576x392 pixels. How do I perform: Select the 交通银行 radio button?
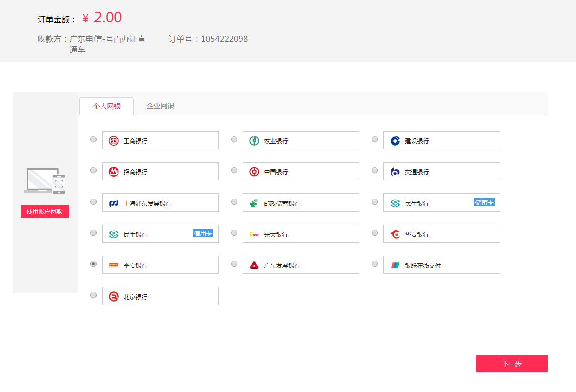[375, 170]
